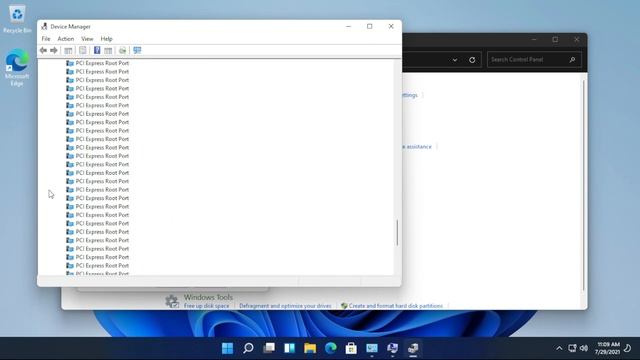Click the Back arrow in Device Manager toolbar

(x=43, y=50)
